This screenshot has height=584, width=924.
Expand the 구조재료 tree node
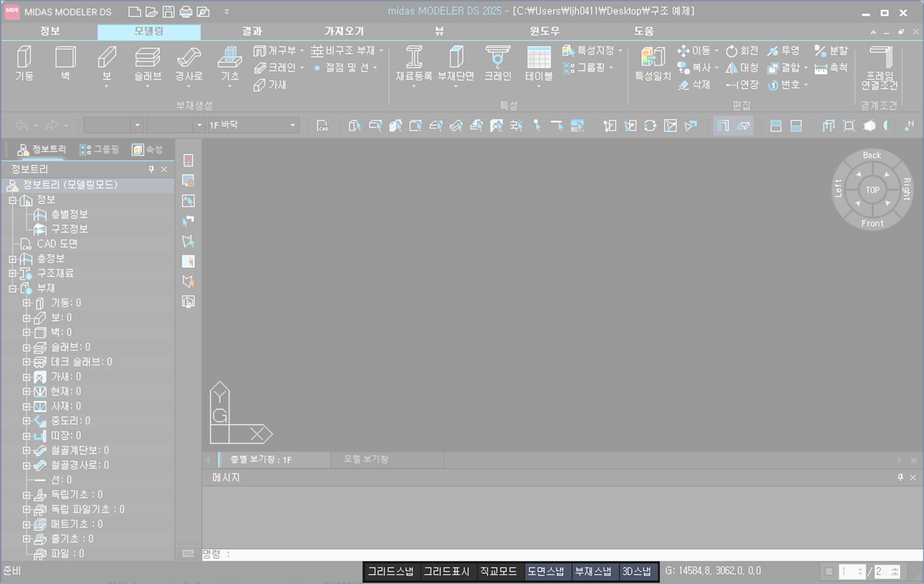12,274
